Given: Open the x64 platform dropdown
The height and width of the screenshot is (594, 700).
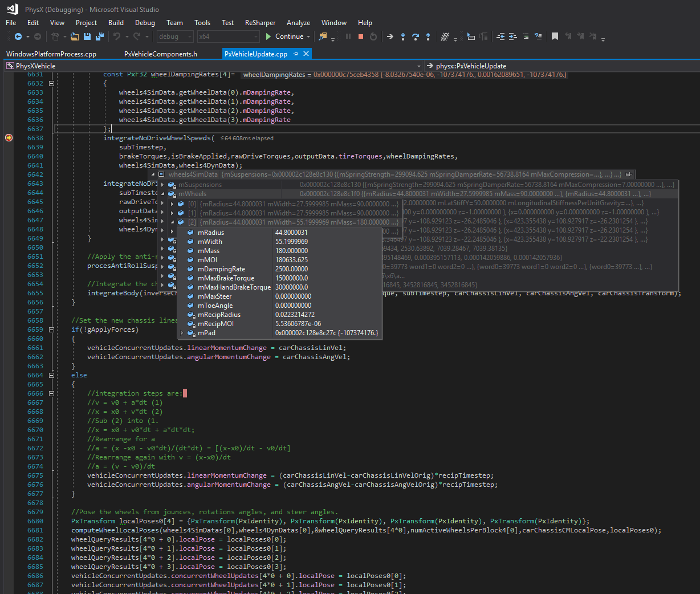Looking at the screenshot, I should [x=228, y=36].
